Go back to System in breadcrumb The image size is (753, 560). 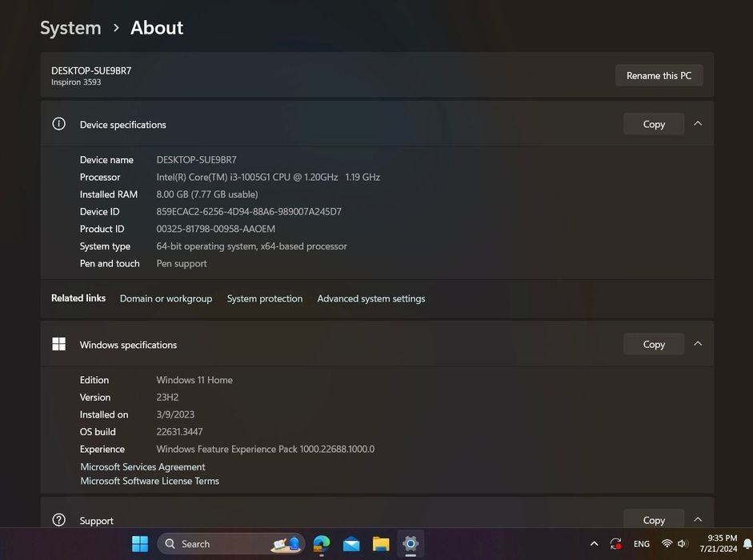[x=70, y=28]
